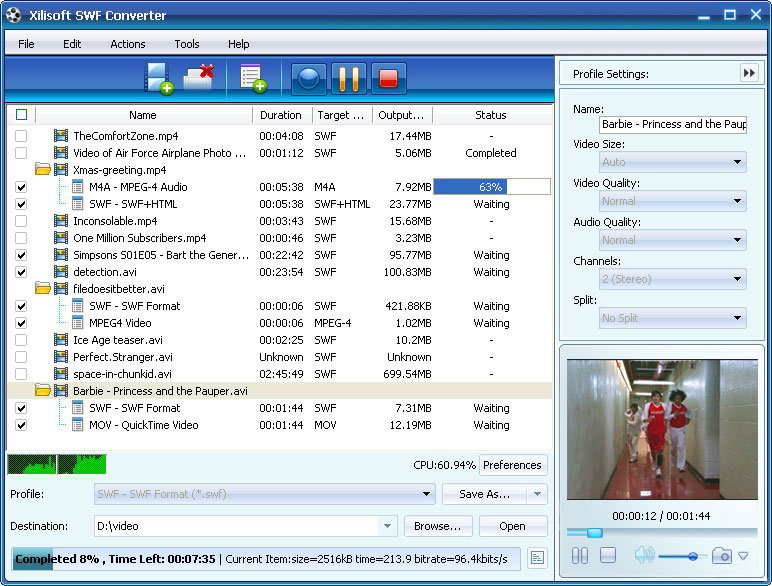Click the Open destination button

click(512, 526)
